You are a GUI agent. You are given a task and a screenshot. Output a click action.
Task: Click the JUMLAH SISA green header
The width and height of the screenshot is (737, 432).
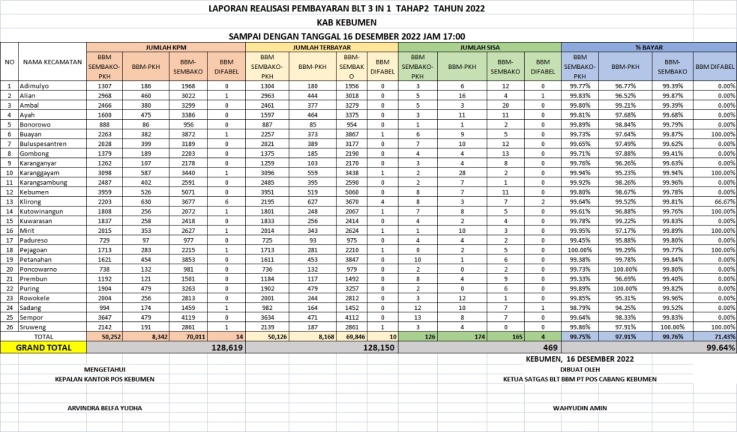click(x=480, y=47)
